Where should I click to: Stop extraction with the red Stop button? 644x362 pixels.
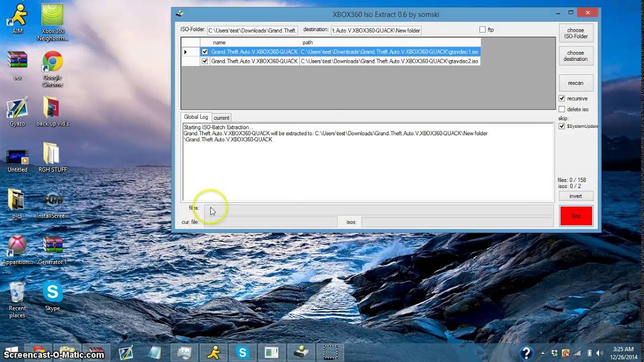click(x=576, y=216)
